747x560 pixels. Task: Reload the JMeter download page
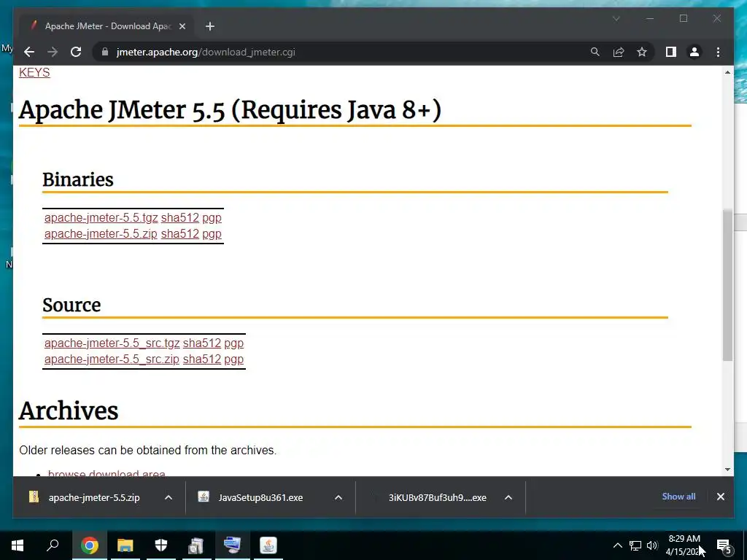coord(76,52)
